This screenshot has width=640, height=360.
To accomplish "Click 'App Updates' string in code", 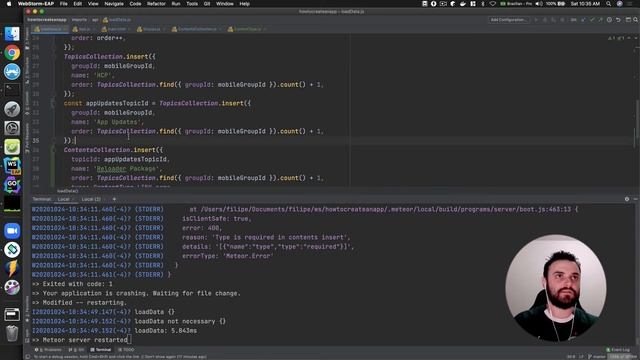I will [x=118, y=122].
